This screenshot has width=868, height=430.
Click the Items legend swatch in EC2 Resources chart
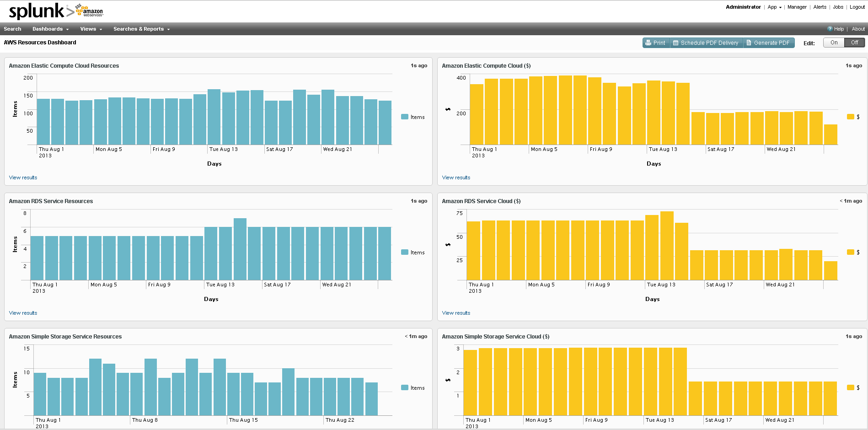[x=404, y=117]
